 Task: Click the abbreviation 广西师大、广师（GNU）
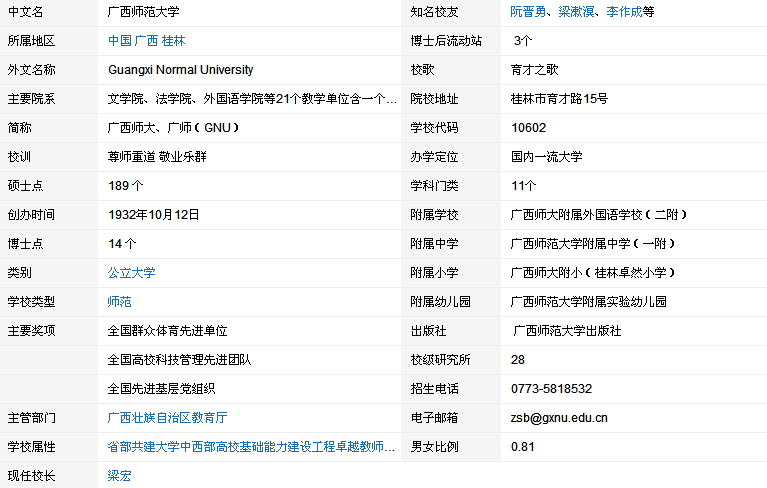coord(174,128)
